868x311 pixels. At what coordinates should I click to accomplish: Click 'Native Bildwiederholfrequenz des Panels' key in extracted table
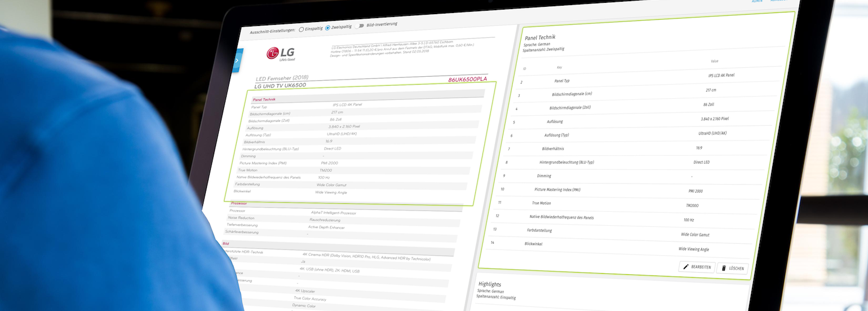click(x=561, y=217)
